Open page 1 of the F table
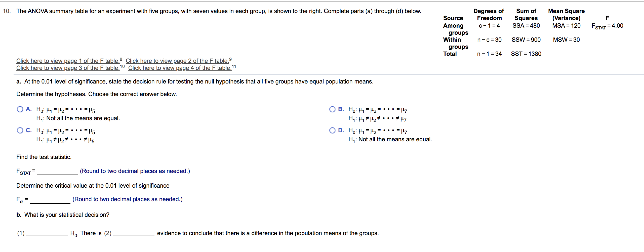The width and height of the screenshot is (644, 252). [68, 61]
